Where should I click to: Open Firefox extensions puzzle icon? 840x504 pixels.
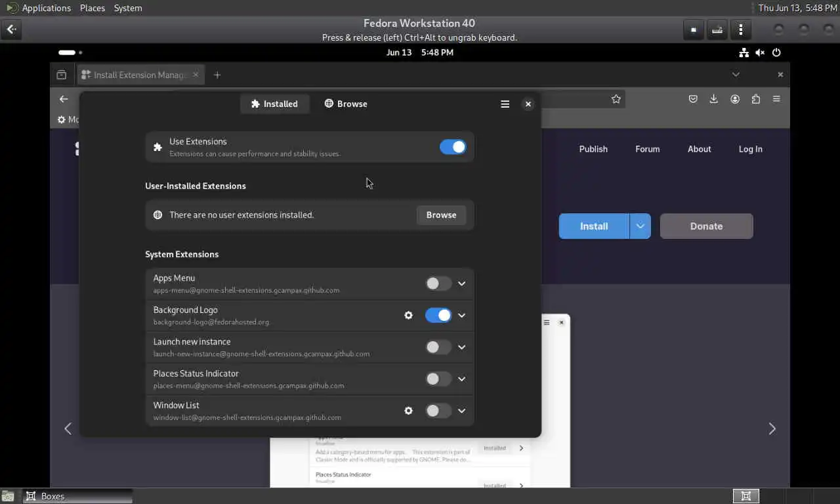pyautogui.click(x=756, y=99)
